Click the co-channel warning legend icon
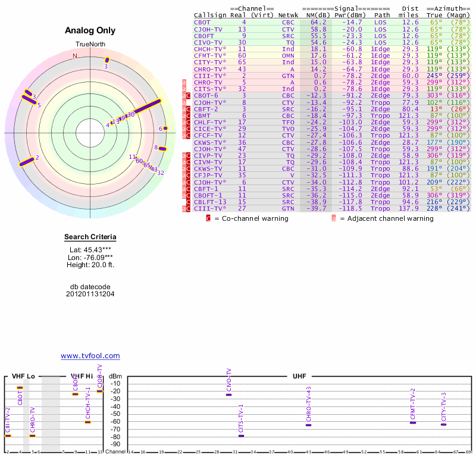 (208, 218)
